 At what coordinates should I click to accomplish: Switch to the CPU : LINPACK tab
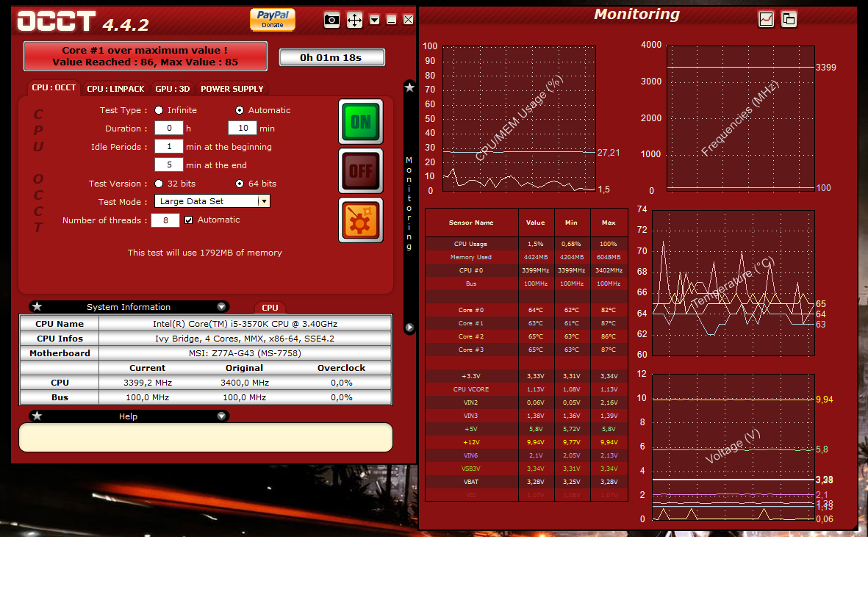(115, 88)
